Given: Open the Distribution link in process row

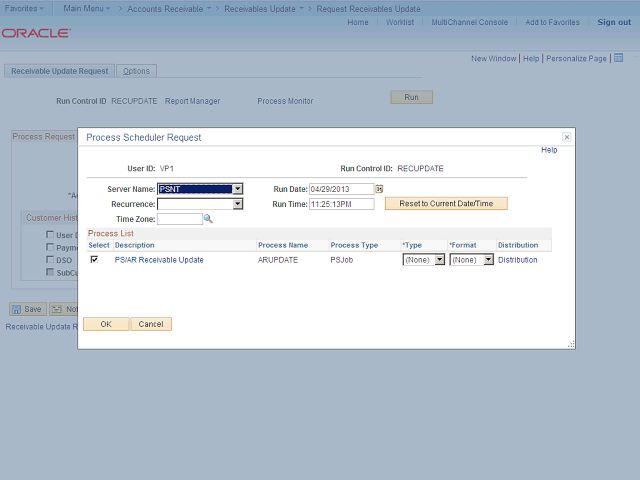Looking at the screenshot, I should pos(518,260).
